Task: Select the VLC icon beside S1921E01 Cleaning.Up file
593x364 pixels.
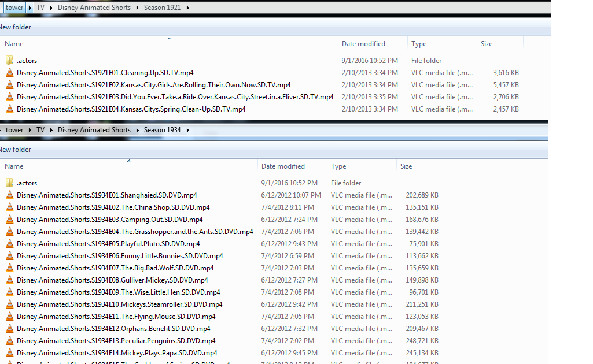Action: click(x=10, y=72)
